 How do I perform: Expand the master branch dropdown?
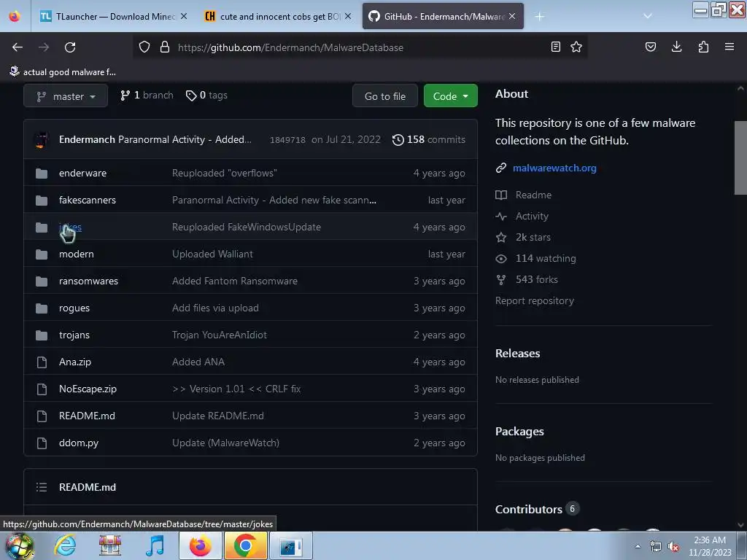tap(66, 96)
